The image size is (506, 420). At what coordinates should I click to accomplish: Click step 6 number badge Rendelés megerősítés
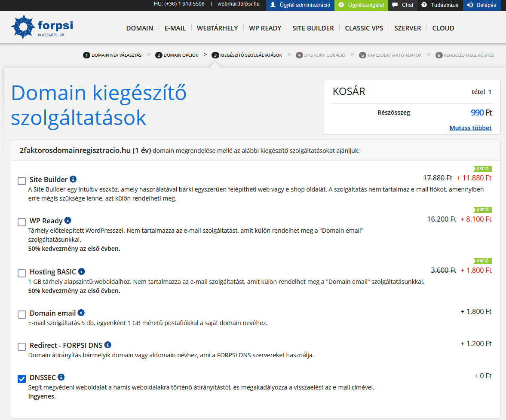pyautogui.click(x=439, y=55)
